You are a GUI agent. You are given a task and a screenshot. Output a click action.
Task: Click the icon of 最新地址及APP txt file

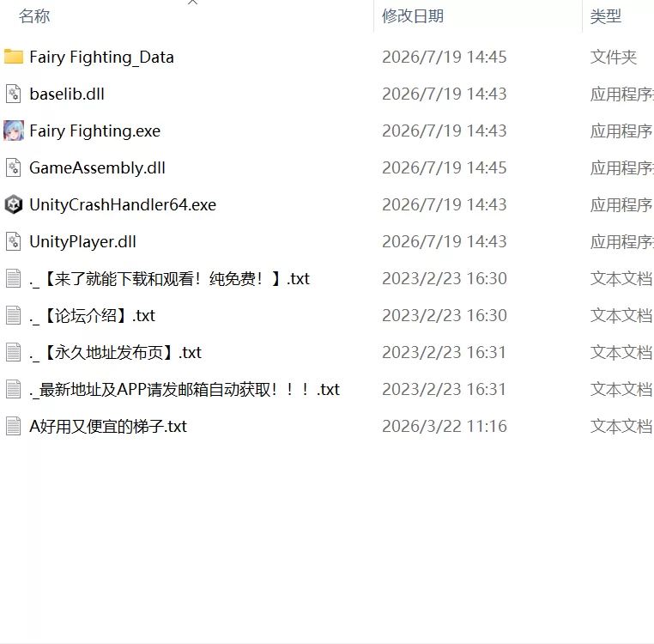(14, 389)
